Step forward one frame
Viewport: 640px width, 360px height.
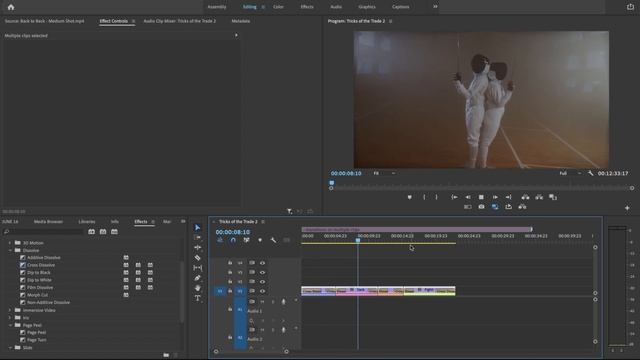[x=495, y=197]
